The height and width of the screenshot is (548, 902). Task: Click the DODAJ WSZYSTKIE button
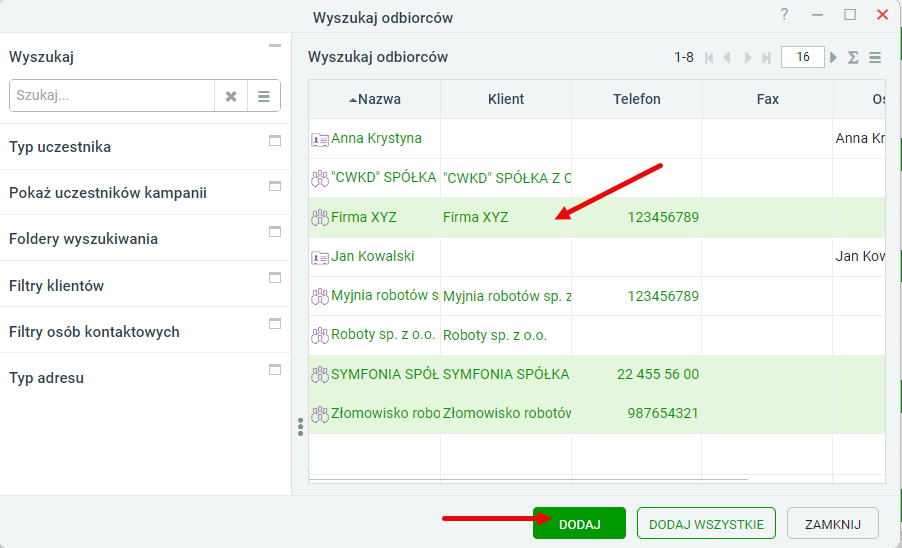click(706, 523)
